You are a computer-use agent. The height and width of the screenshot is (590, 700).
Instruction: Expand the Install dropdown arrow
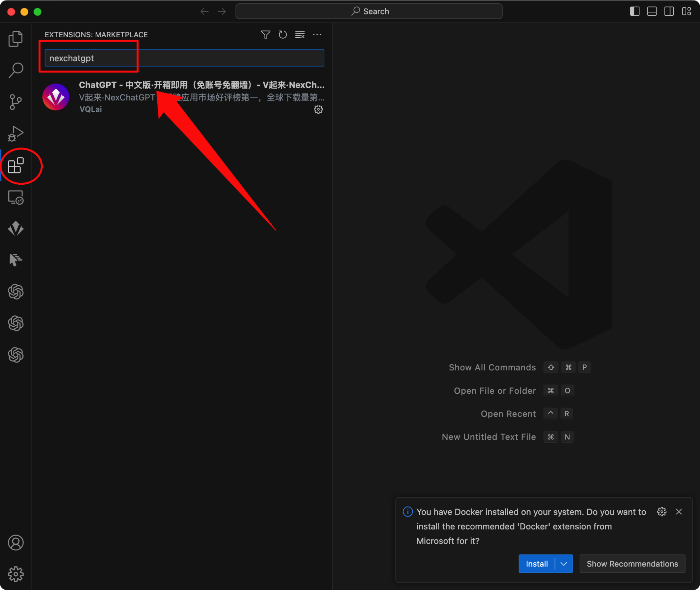[x=564, y=564]
